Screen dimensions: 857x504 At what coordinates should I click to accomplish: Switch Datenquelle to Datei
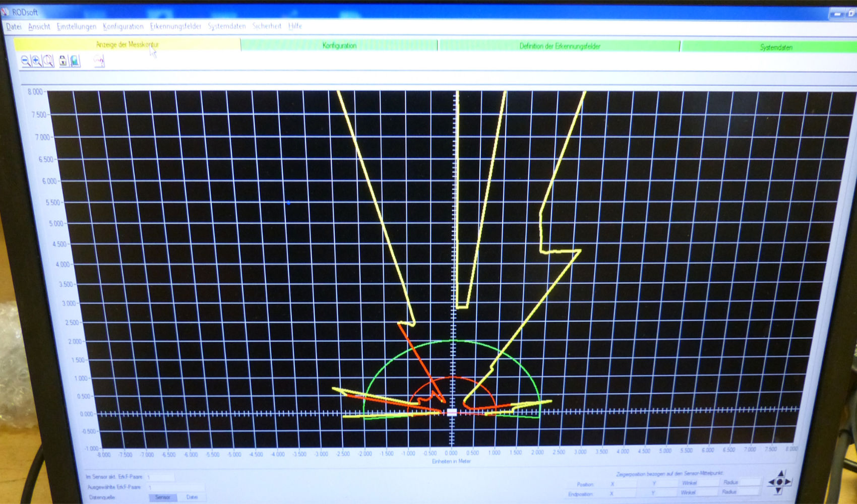coord(192,497)
